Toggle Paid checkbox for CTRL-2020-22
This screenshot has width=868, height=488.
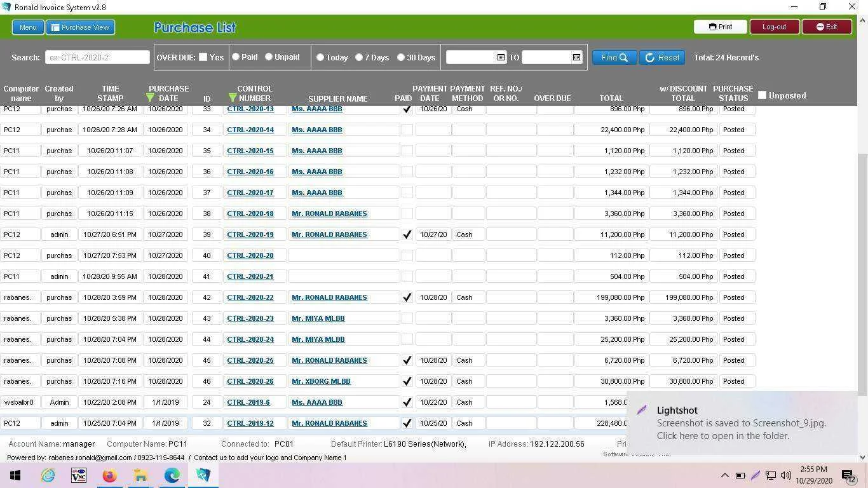[x=407, y=297]
